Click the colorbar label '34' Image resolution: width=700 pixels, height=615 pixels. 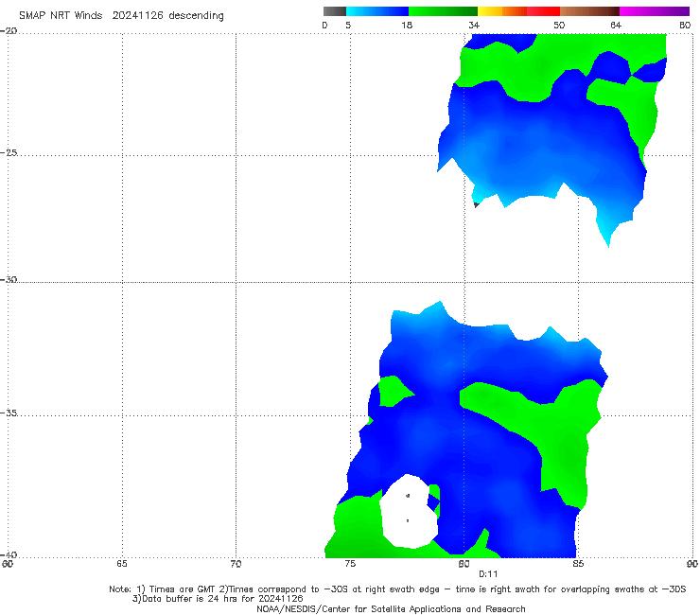[x=474, y=26]
